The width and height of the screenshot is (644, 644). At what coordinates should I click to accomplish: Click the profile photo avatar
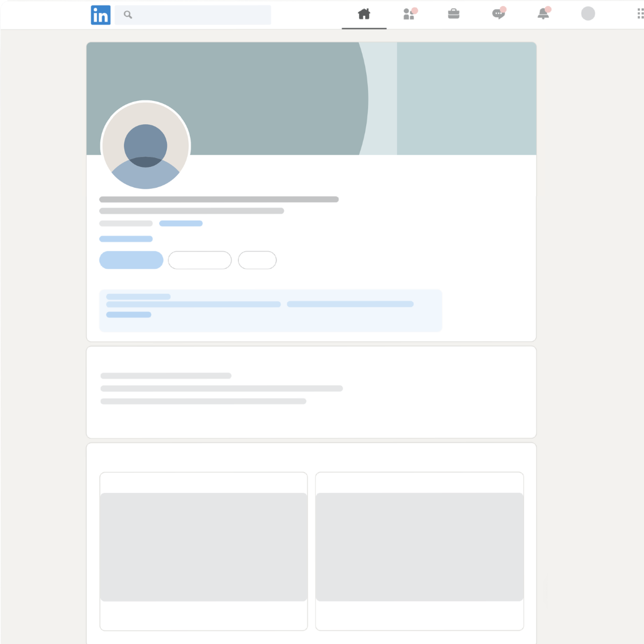tap(146, 145)
